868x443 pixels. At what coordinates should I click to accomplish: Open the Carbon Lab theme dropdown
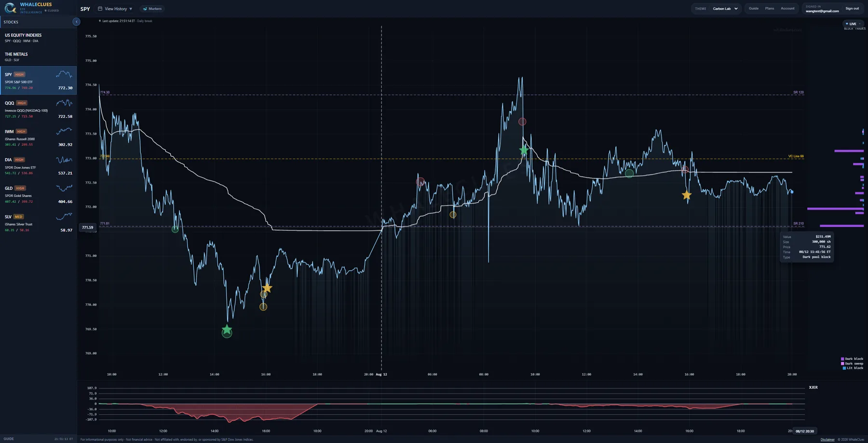coord(725,9)
